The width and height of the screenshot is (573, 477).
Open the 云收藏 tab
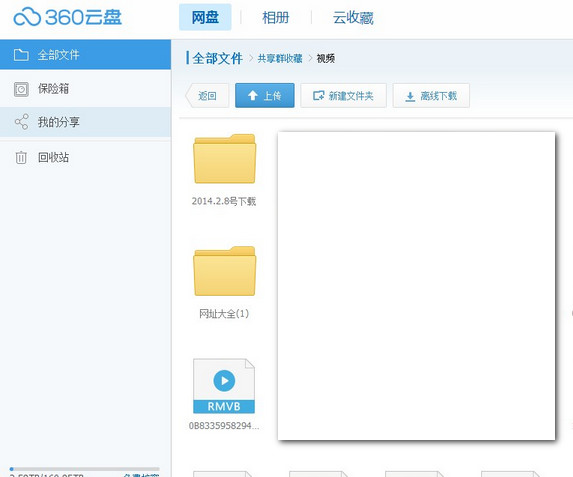(x=353, y=18)
